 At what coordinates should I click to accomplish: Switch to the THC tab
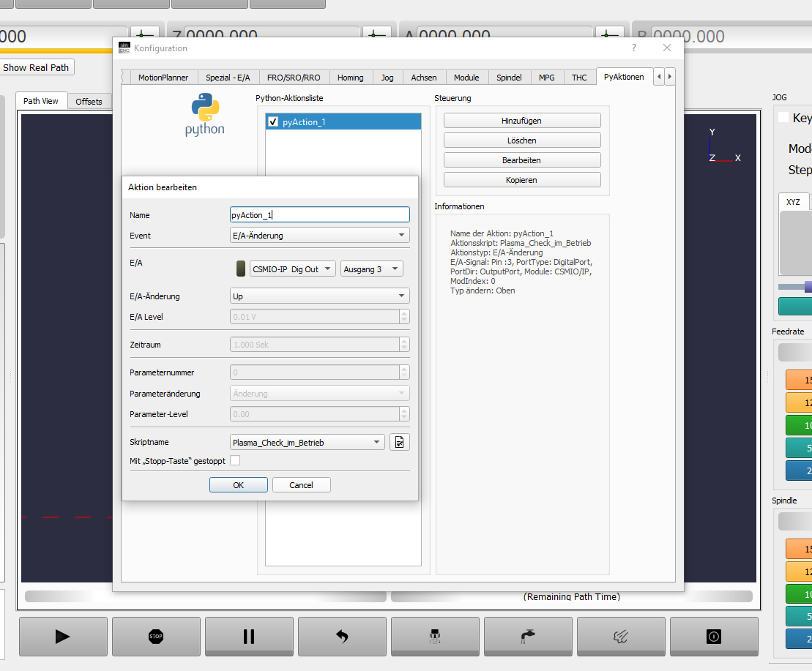coord(579,77)
